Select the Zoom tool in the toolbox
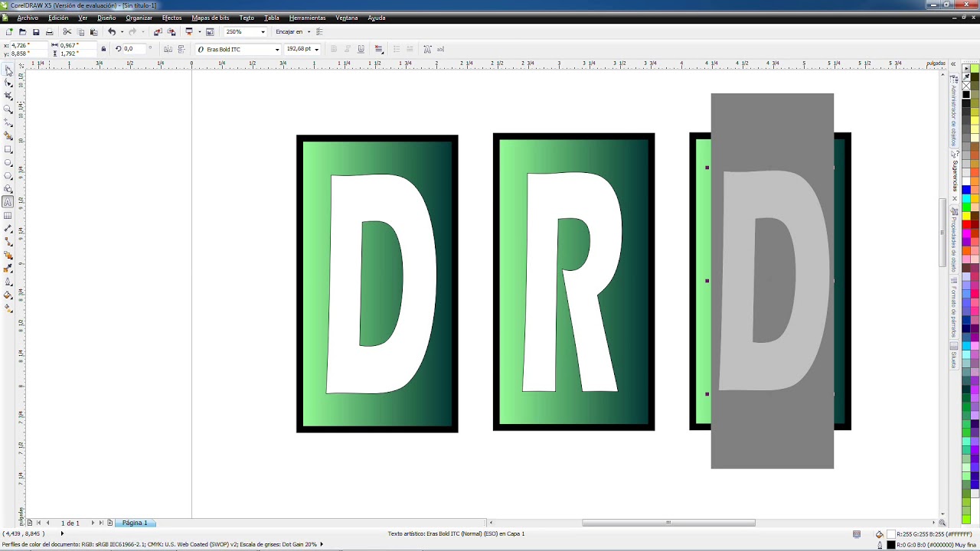Image resolution: width=980 pixels, height=551 pixels. [8, 109]
